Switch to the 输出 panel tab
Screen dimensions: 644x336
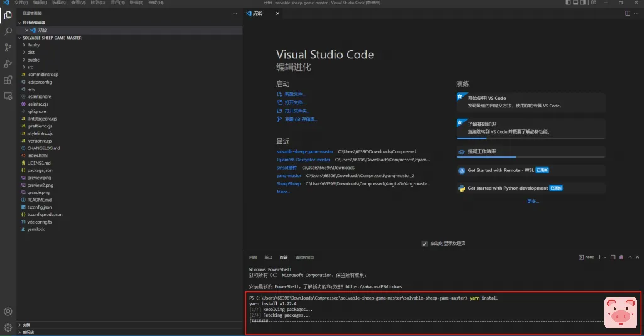click(x=268, y=257)
